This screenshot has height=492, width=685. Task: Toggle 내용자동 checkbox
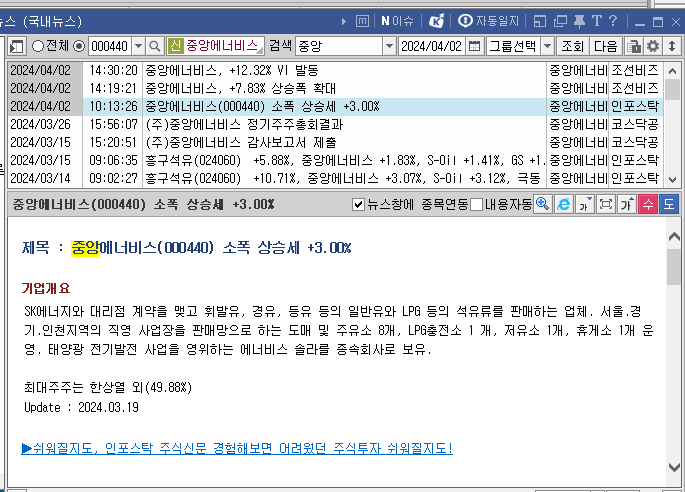477,204
